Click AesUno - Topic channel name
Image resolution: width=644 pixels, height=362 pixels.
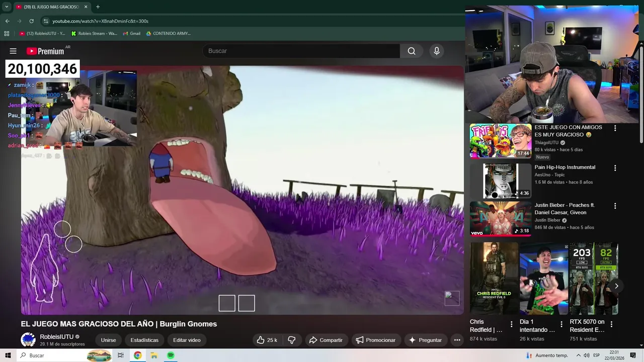(x=550, y=175)
